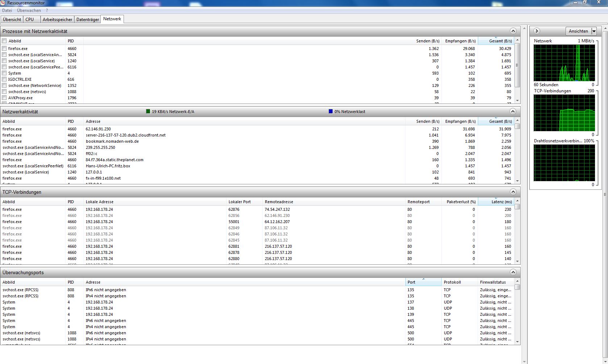Toggle the select-all Abbild checkbox
The width and height of the screenshot is (608, 364).
(4, 41)
